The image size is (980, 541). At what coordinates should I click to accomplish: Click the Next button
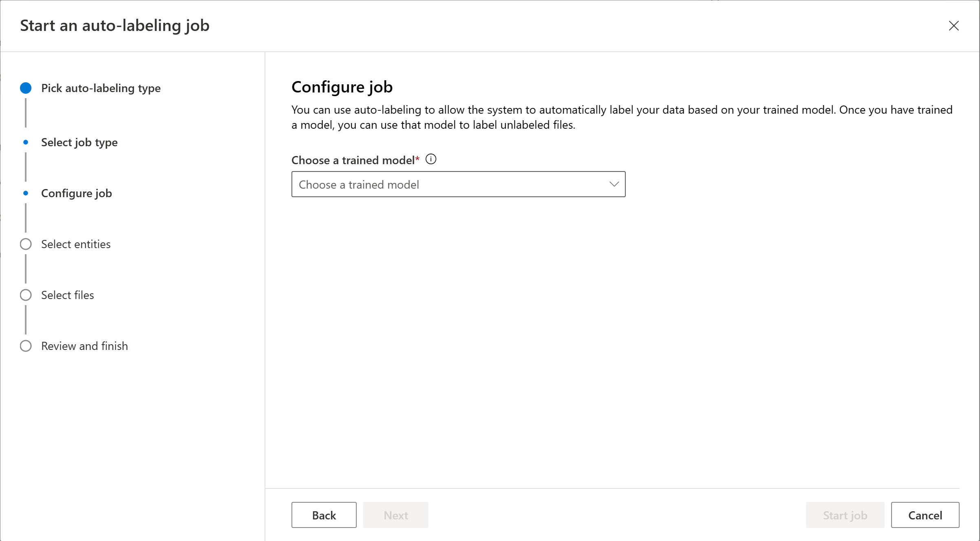pos(395,515)
